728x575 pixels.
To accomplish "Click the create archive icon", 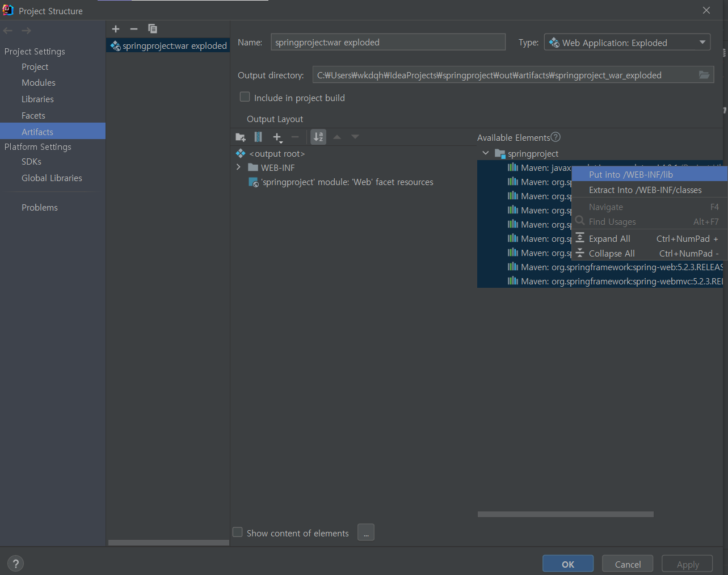I will tap(258, 137).
